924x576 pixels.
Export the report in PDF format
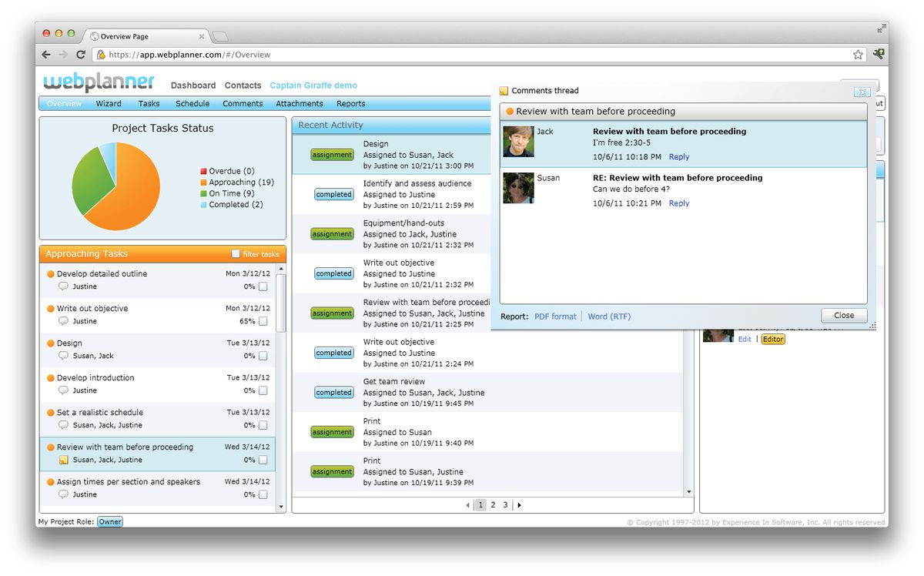[x=554, y=316]
